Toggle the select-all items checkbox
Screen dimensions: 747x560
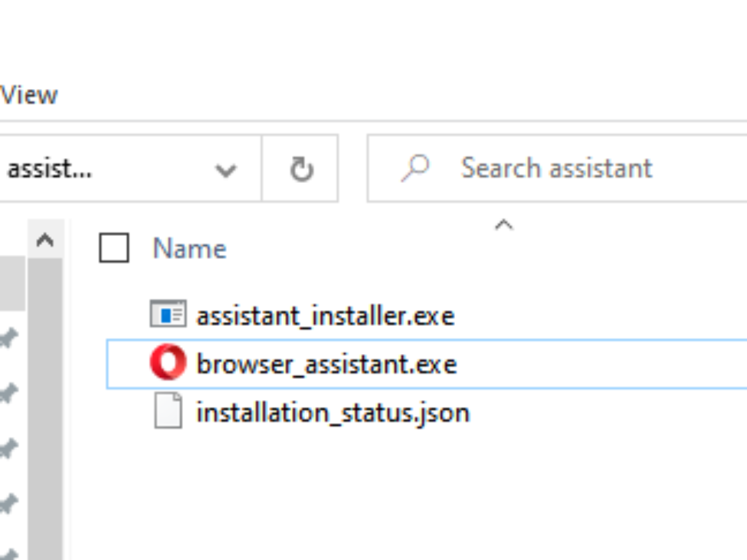click(x=114, y=248)
